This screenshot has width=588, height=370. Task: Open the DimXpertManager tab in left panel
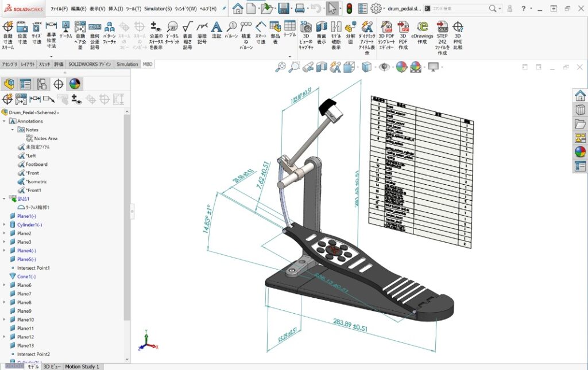[x=58, y=84]
